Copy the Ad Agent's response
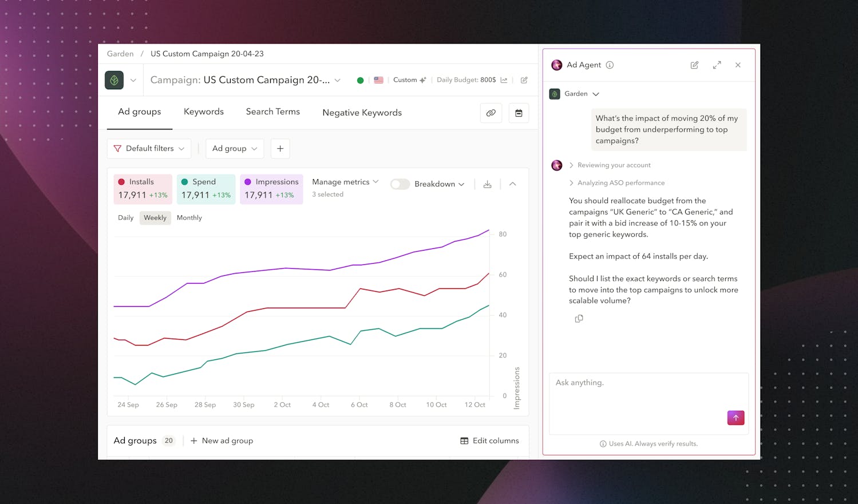858x504 pixels. pos(579,318)
